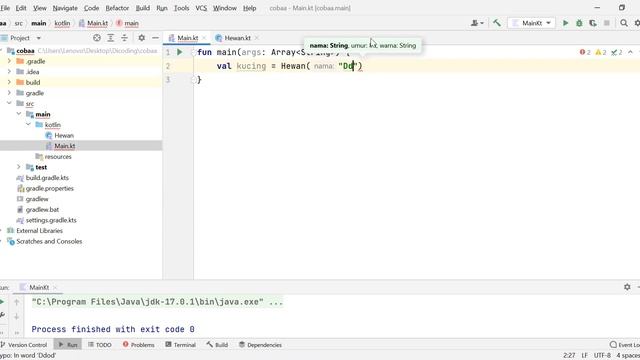Viewport: 640px width, 360px height.
Task: Open the Tools menu
Action: (181, 8)
